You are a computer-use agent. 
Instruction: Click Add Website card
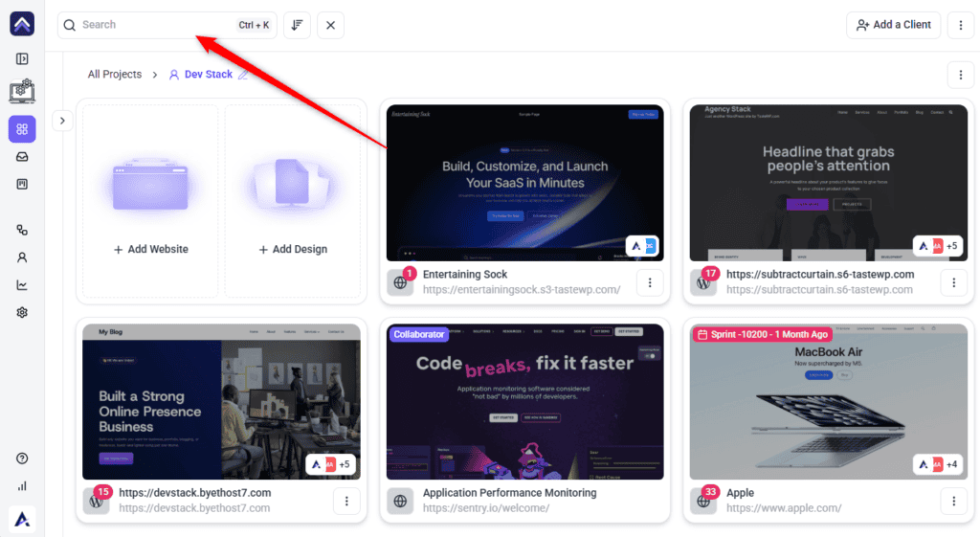(x=150, y=201)
